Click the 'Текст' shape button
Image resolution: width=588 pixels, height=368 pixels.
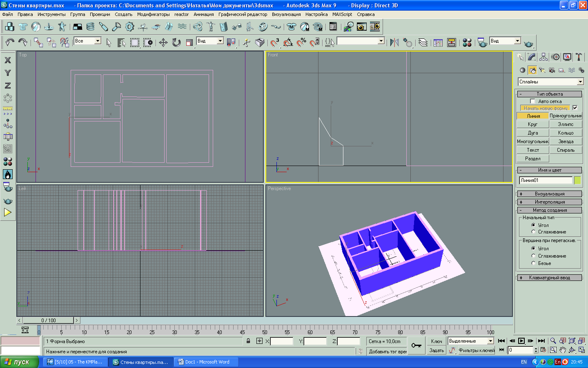point(533,150)
